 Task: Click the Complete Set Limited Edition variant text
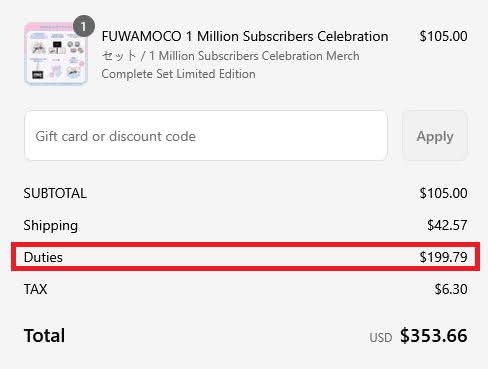178,74
